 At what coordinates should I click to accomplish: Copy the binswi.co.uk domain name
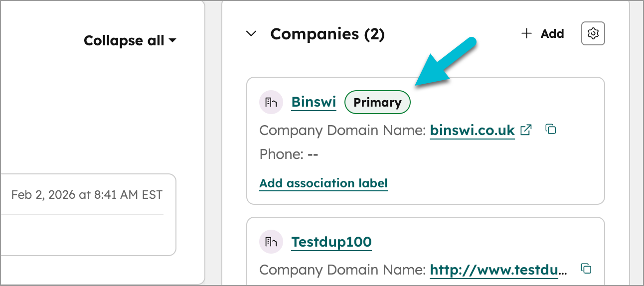(x=550, y=130)
